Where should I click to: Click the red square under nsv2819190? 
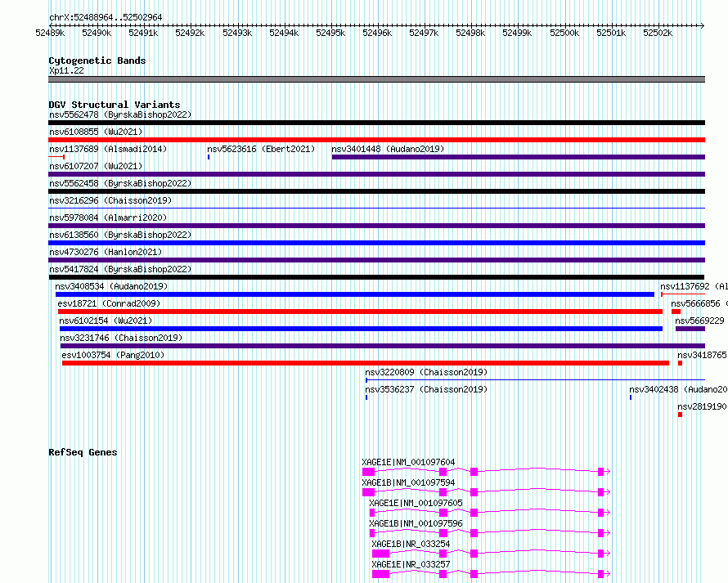pos(681,415)
